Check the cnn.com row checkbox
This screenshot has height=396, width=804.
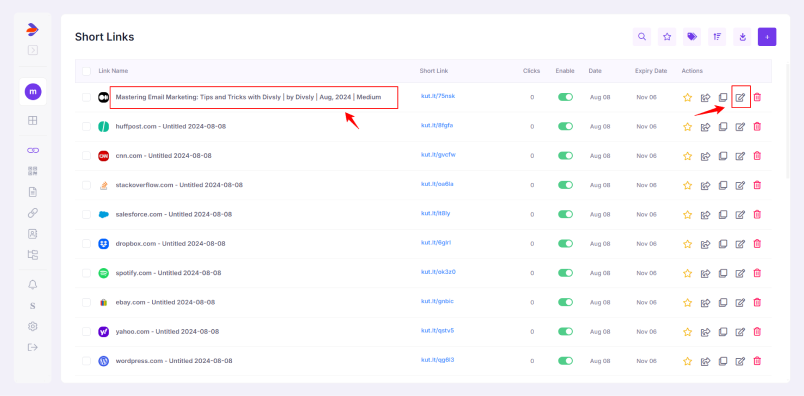coord(86,155)
